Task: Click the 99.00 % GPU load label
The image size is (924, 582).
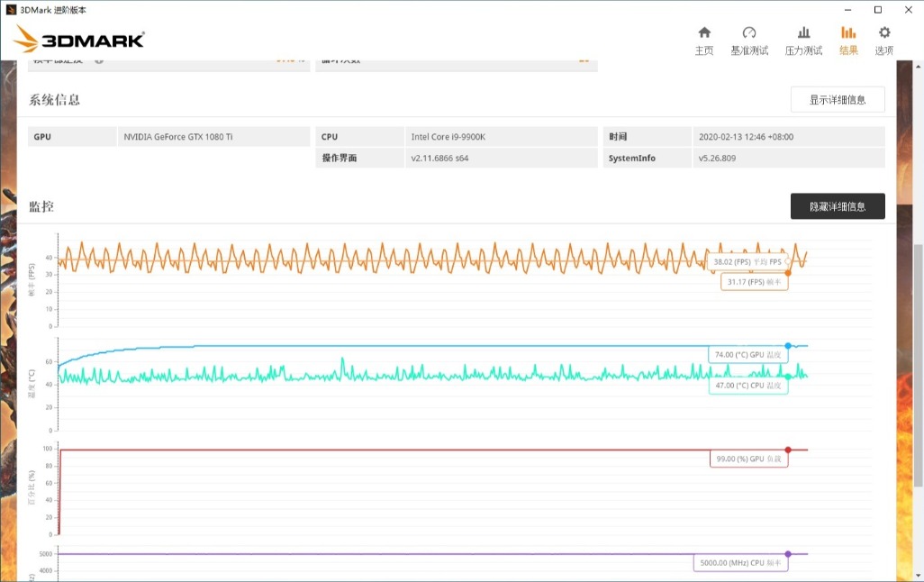Action: point(748,459)
